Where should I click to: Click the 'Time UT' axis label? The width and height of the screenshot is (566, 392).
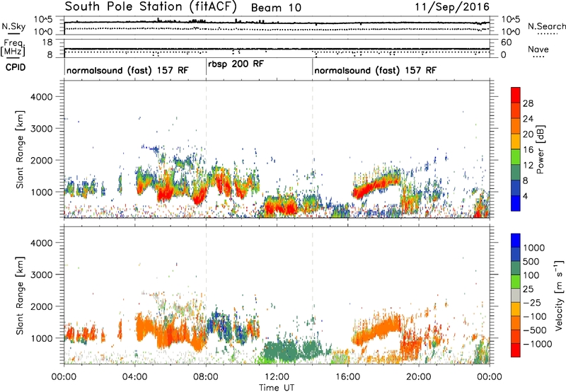click(277, 388)
